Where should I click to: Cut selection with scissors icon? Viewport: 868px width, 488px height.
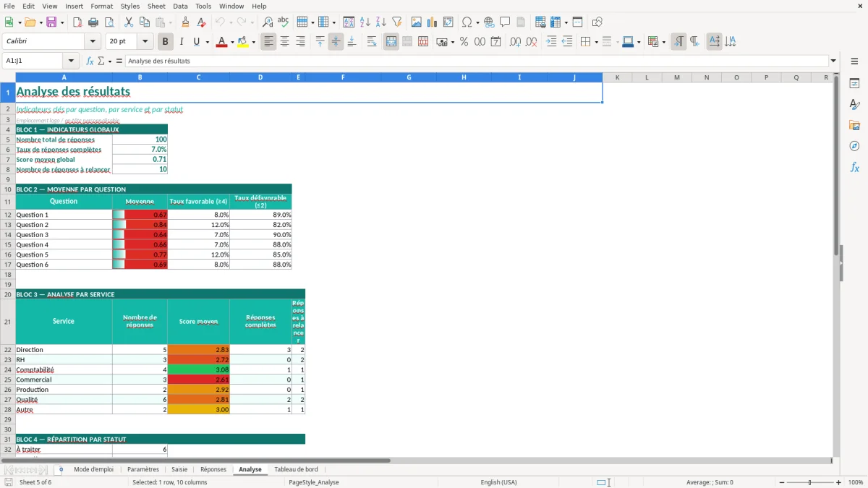click(x=129, y=22)
